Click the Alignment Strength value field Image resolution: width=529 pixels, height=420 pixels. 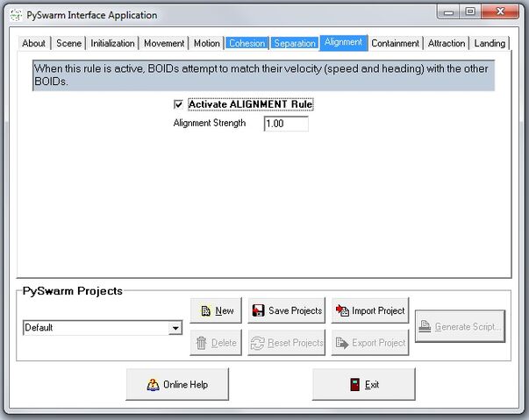coord(286,124)
